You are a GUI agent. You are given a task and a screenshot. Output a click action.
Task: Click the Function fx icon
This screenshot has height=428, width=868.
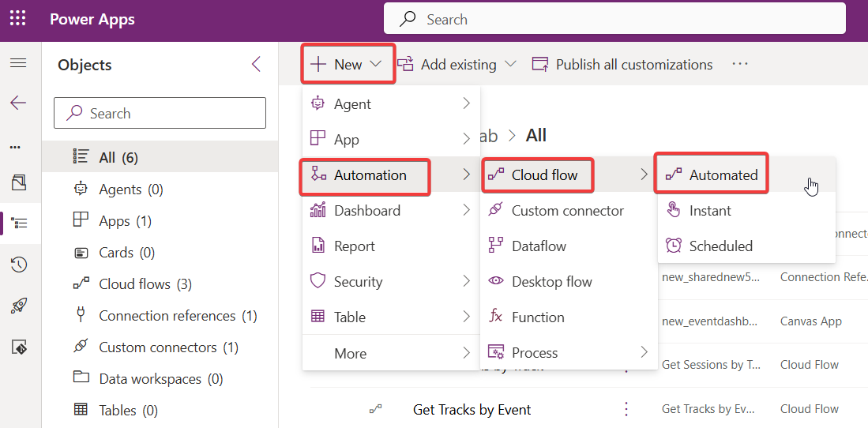pyautogui.click(x=495, y=316)
